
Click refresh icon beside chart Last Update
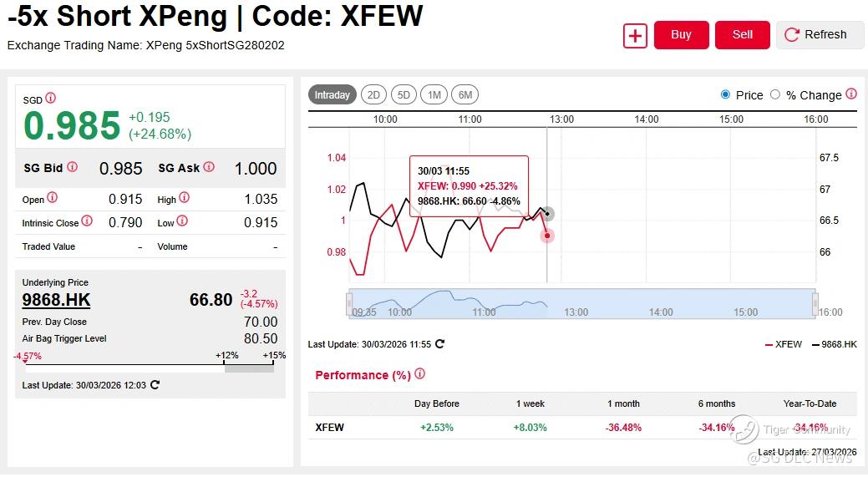[x=440, y=344]
